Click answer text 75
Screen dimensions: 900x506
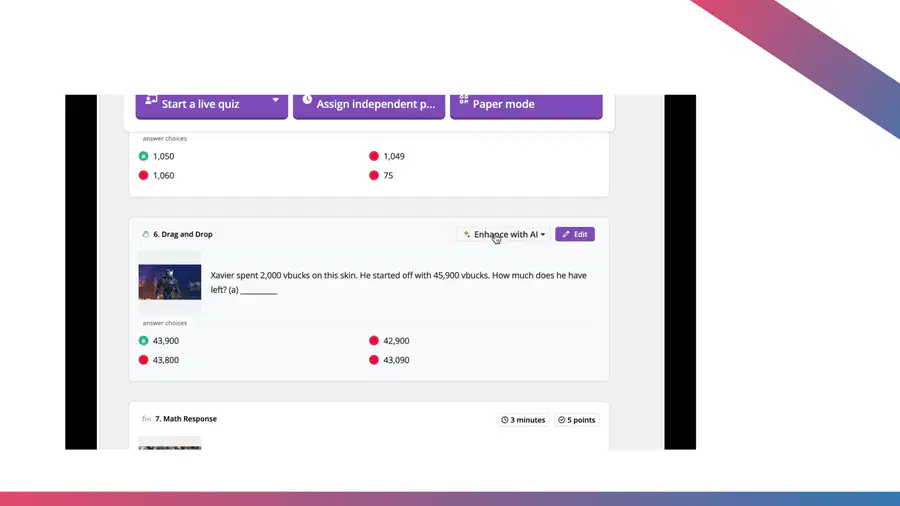pos(388,176)
